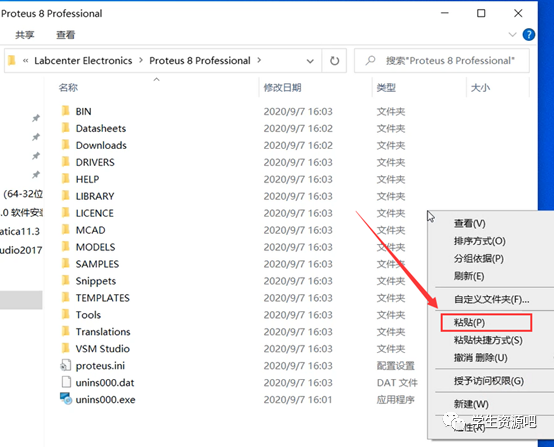
Task: Click the highlighted navigation pane item
Action: click(21, 300)
